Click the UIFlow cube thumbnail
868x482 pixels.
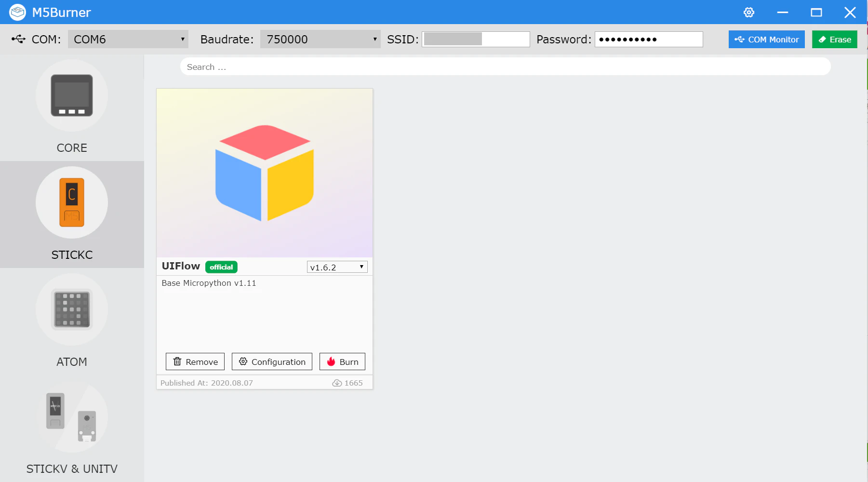(265, 173)
